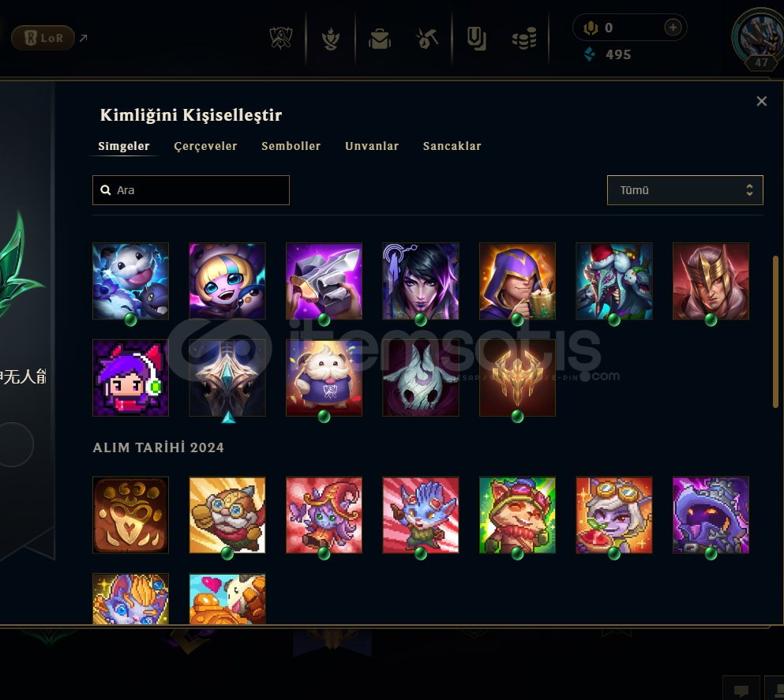This screenshot has width=784, height=700.
Task: Select the Kindred mask summoner icon
Action: click(x=421, y=378)
